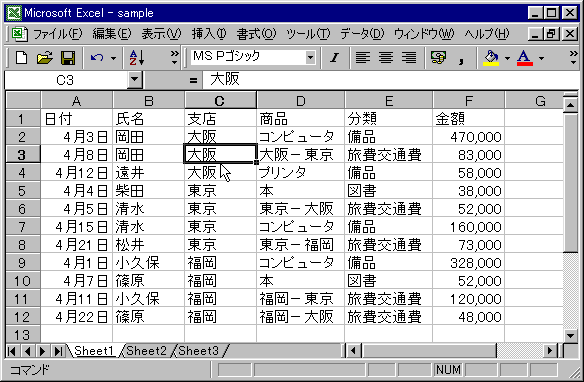Select column D header
The height and width of the screenshot is (382, 584).
(x=301, y=101)
